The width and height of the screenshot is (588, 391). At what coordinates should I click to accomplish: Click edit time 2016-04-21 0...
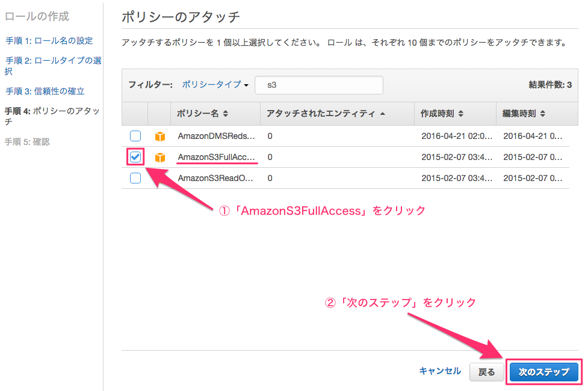point(533,136)
